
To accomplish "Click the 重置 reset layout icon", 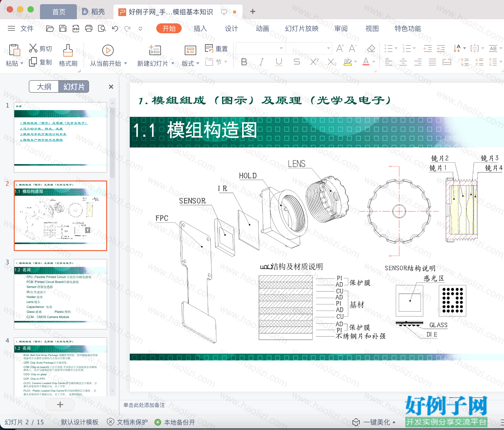I will pos(209,48).
